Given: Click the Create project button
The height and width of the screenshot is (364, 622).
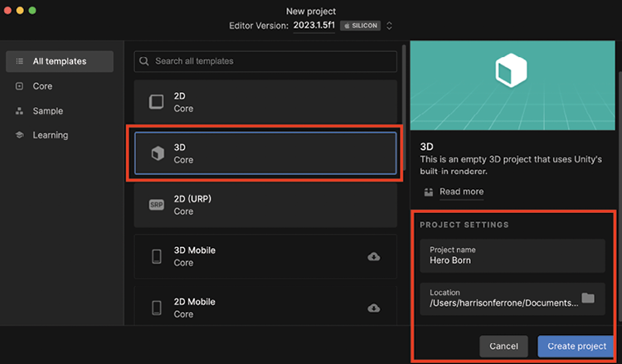Looking at the screenshot, I should click(576, 346).
